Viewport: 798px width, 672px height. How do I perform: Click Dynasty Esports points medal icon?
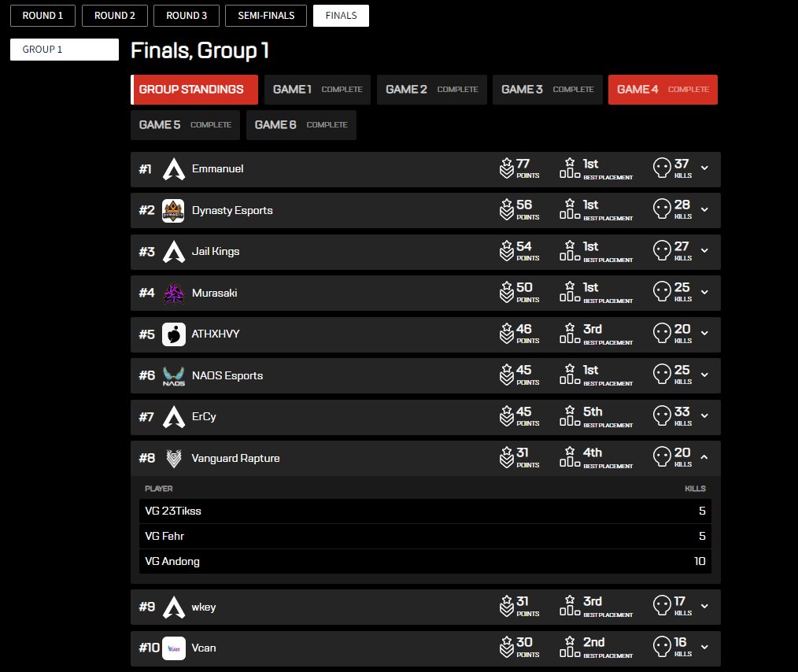(506, 209)
